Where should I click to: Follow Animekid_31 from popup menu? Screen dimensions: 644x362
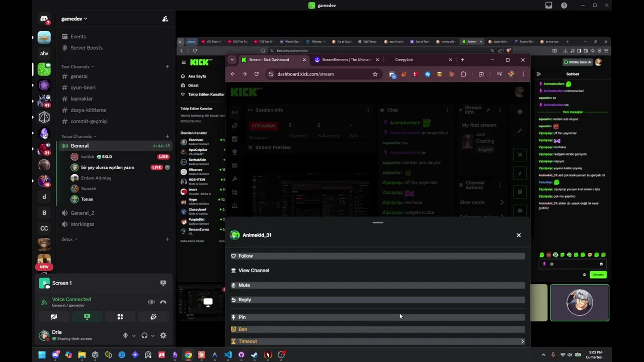pos(378,256)
